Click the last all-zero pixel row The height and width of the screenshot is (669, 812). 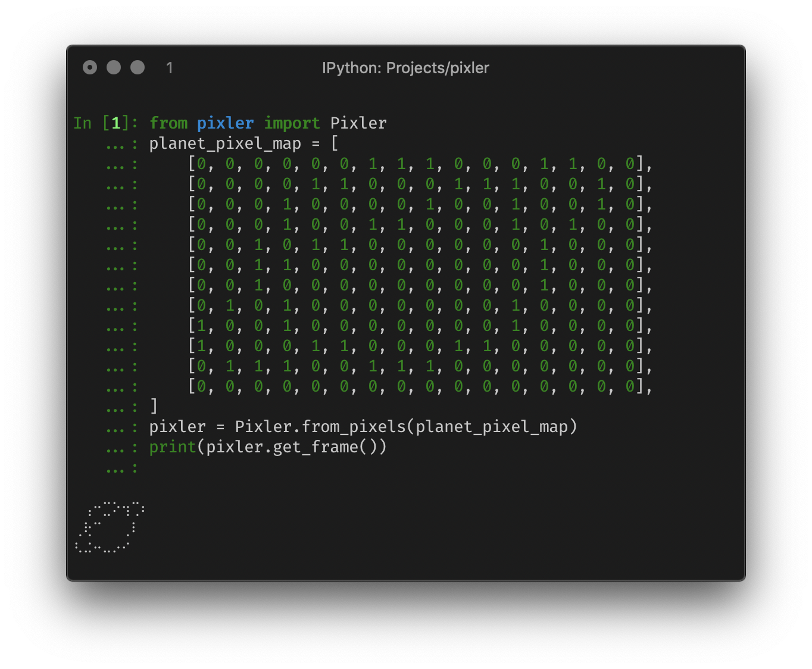click(419, 386)
